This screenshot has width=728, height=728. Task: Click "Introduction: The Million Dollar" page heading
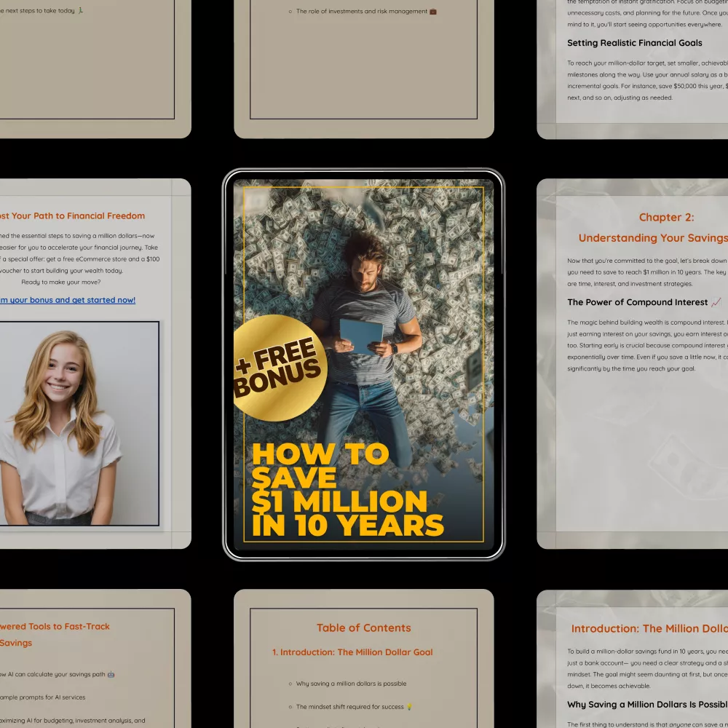point(649,628)
